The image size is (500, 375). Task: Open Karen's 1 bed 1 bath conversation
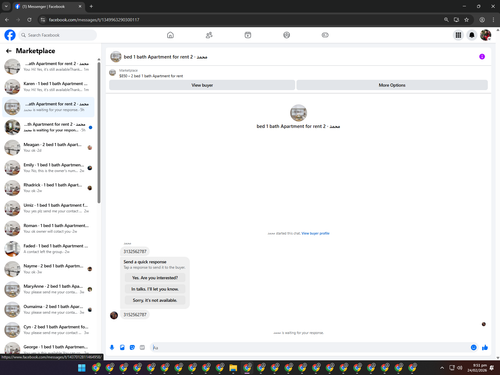(48, 87)
